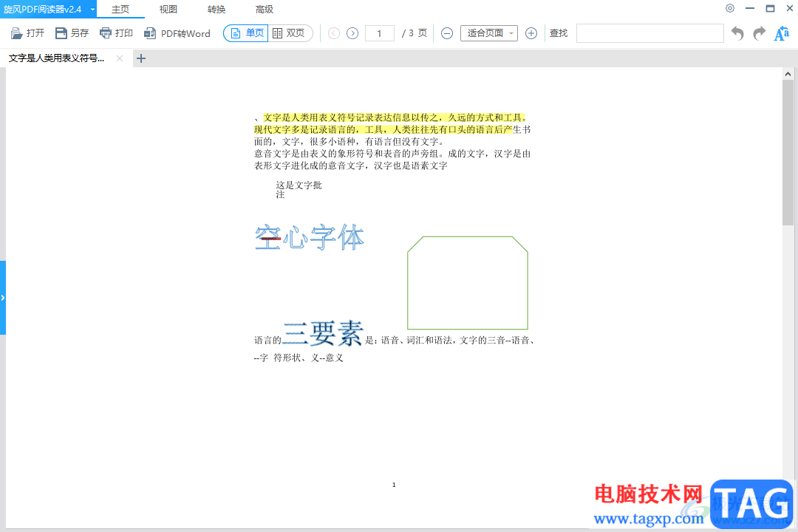Open the font/text tool Aa icon
The width and height of the screenshot is (798, 532).
(x=781, y=33)
